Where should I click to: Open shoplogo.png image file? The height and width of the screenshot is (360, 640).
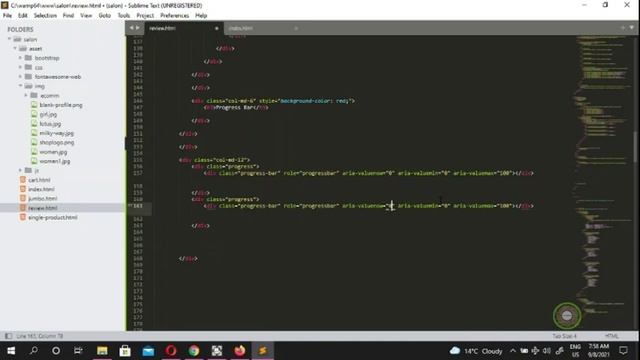57,142
